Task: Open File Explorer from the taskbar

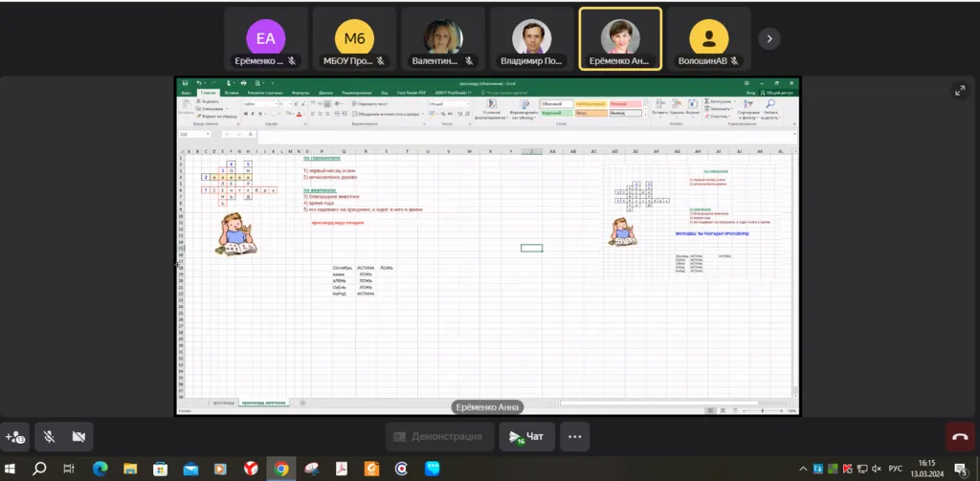Action: point(130,469)
